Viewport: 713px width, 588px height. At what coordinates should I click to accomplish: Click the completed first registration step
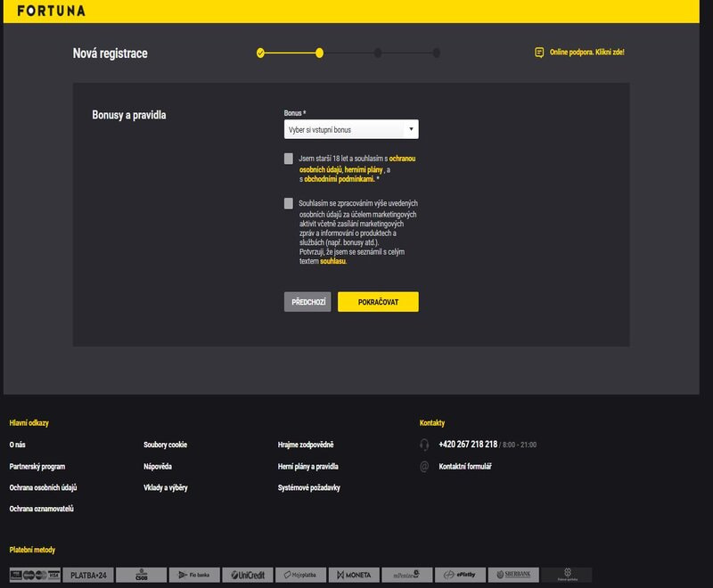point(260,53)
